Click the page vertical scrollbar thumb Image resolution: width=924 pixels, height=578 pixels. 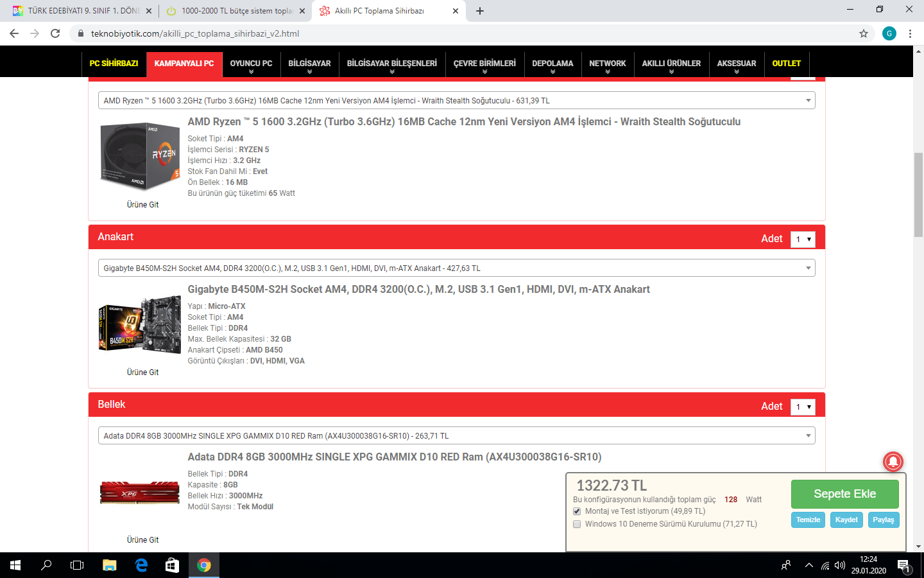click(918, 195)
